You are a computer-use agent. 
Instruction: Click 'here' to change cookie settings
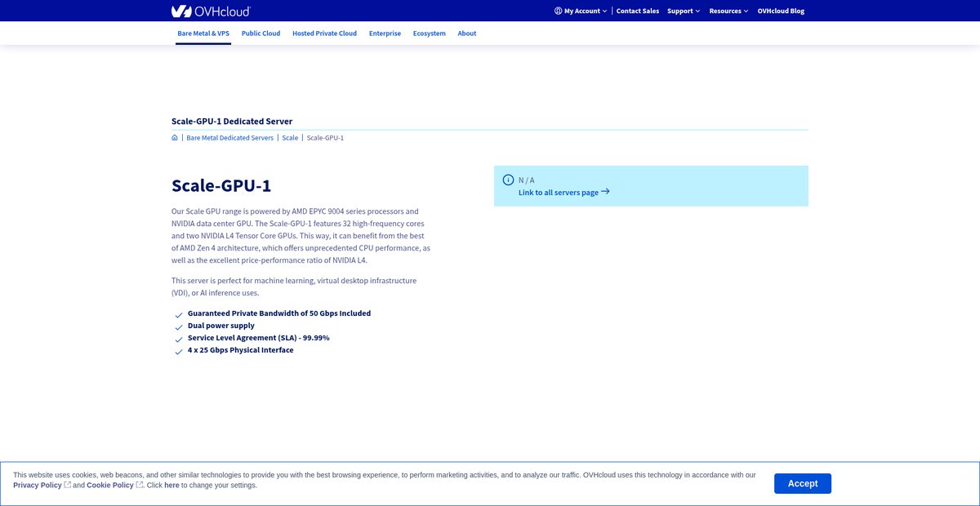click(x=171, y=485)
